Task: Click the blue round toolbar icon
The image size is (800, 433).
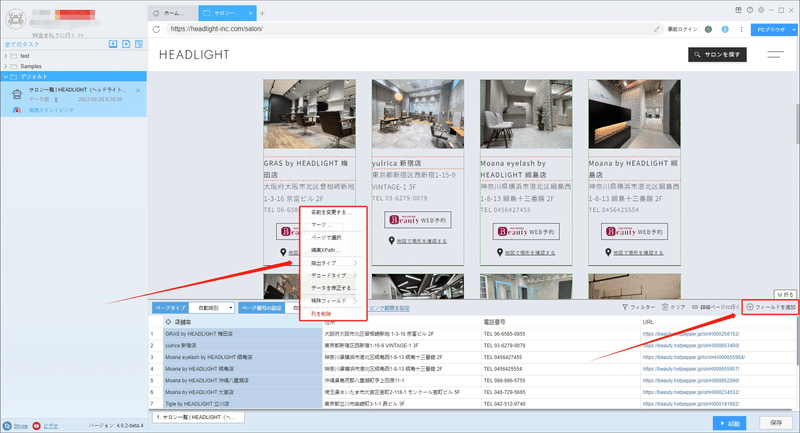Action: 725,30
